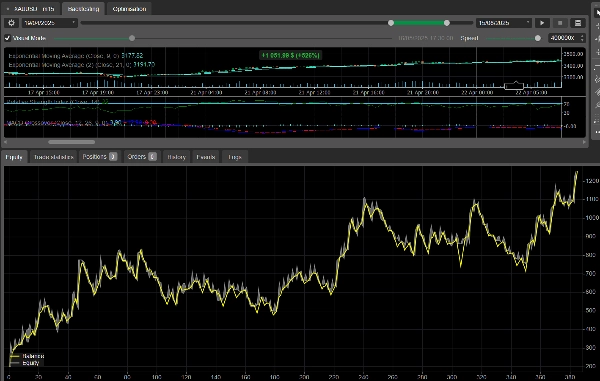600x381 pixels.
Task: Click the Exponential Moving Average (2) label
Action: coord(82,65)
